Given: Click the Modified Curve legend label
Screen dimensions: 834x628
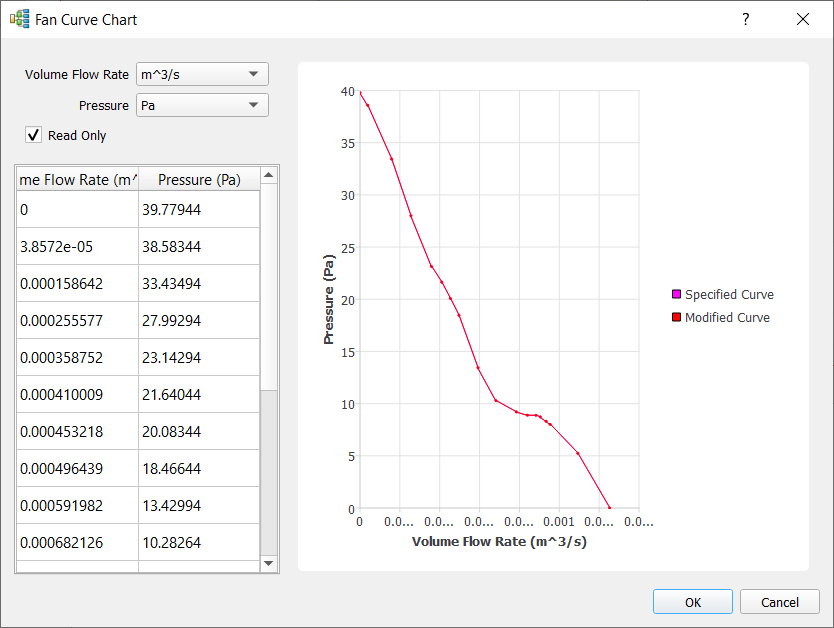Looking at the screenshot, I should point(727,318).
